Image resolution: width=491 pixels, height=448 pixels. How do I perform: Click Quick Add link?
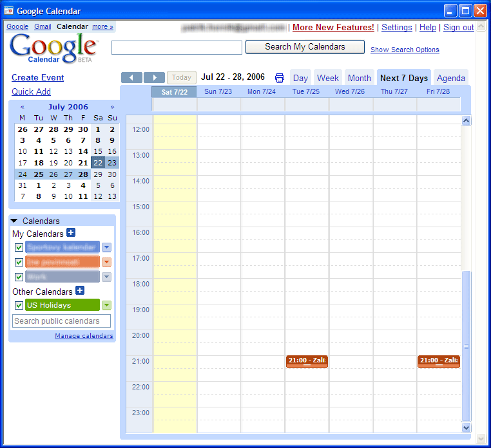point(31,91)
